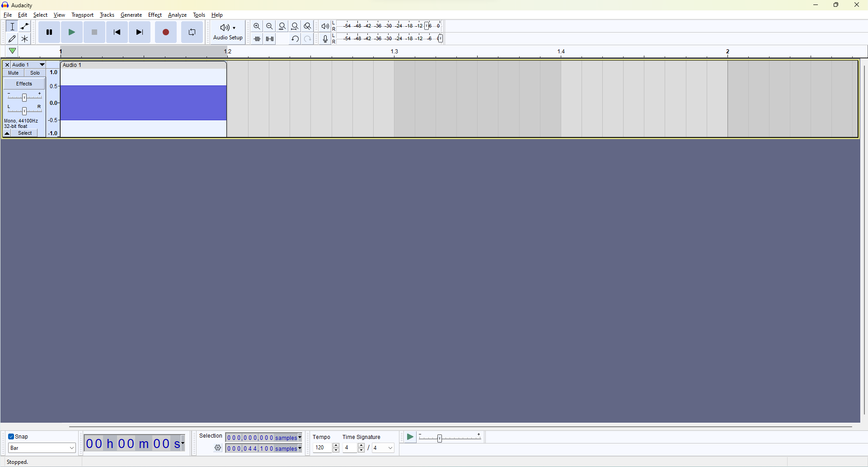Click the Loop toggle button
This screenshot has width=868, height=467.
pyautogui.click(x=192, y=32)
